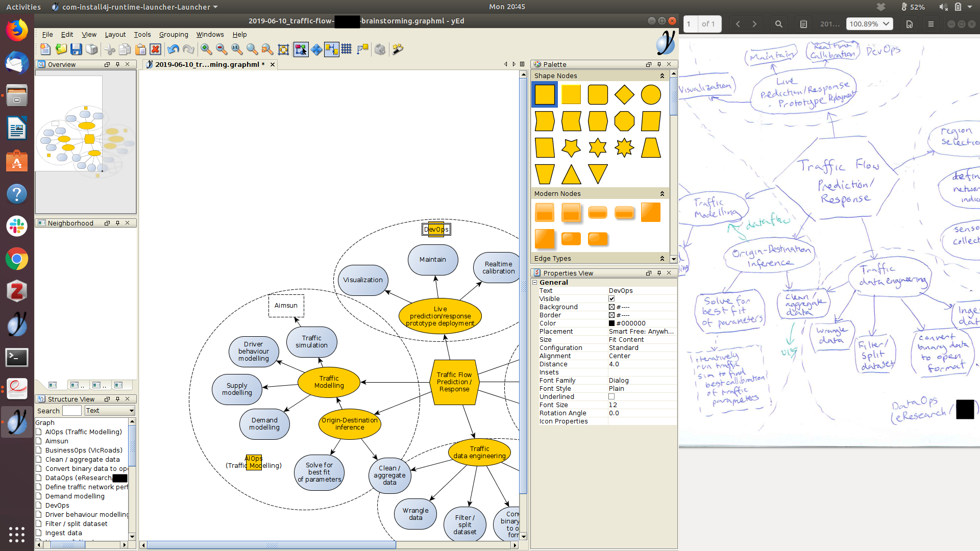Enable the Underlined checkbox
Image resolution: width=980 pixels, height=551 pixels.
[x=611, y=397]
